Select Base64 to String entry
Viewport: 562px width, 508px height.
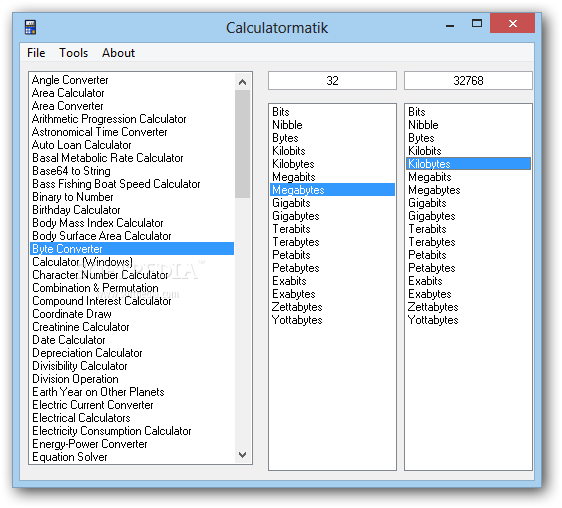(x=132, y=171)
